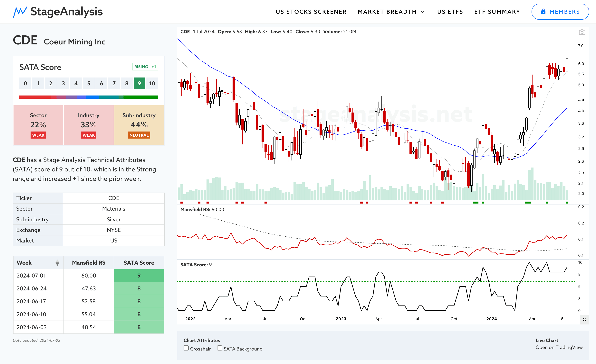596x364 pixels.
Task: Click the Mansfield RS: 60.00 chart label
Action: click(202, 210)
